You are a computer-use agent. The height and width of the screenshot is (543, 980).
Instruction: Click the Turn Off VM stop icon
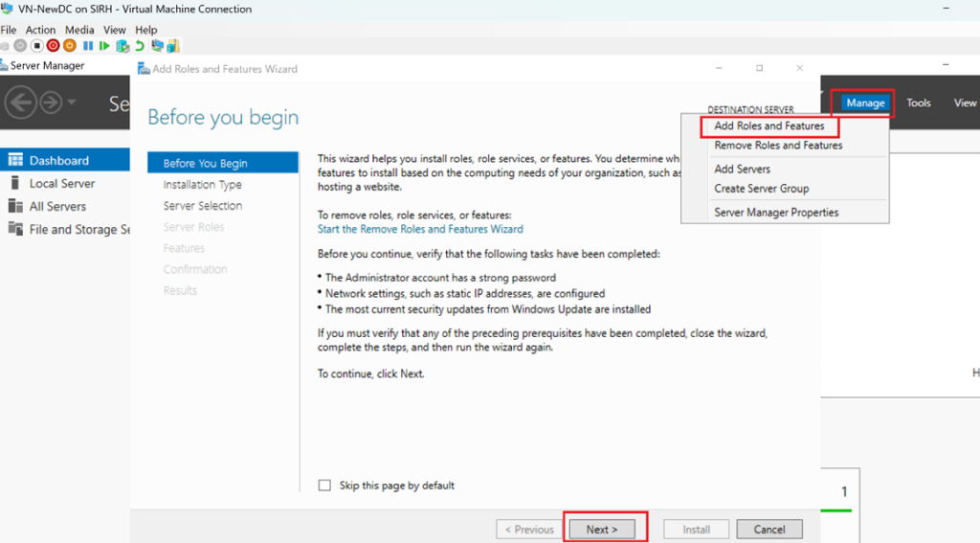(36, 46)
